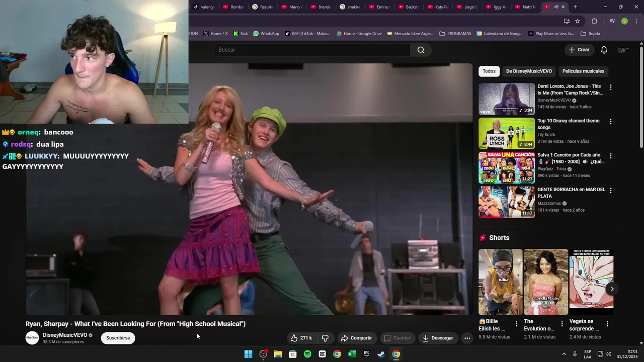The width and height of the screenshot is (644, 362).
Task: Click the YouTube search magnifier button
Action: (421, 50)
